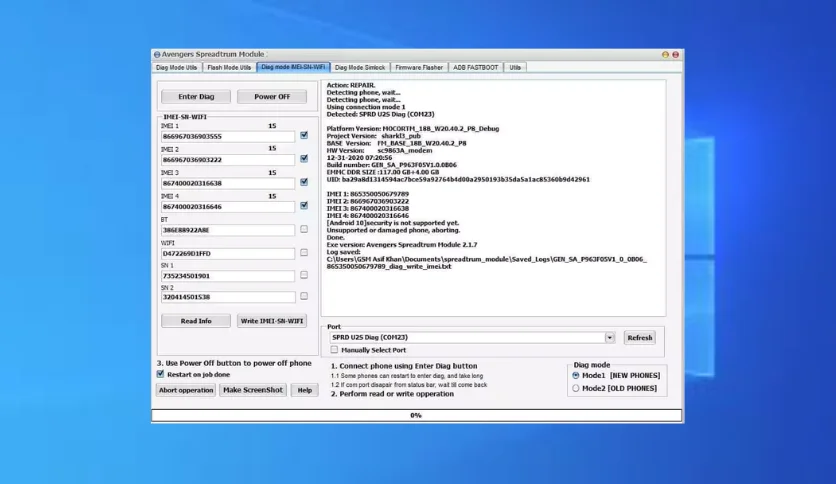Switch to the Utils tab

click(x=515, y=68)
